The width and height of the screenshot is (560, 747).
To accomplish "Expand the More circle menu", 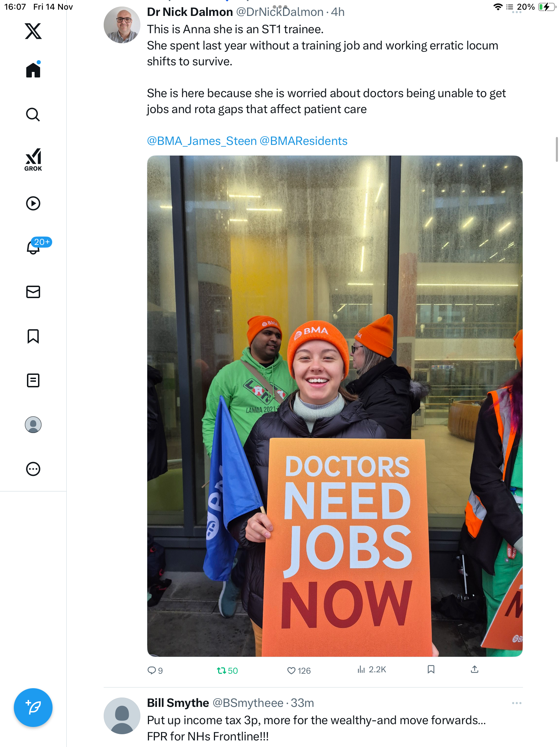I will click(x=33, y=469).
